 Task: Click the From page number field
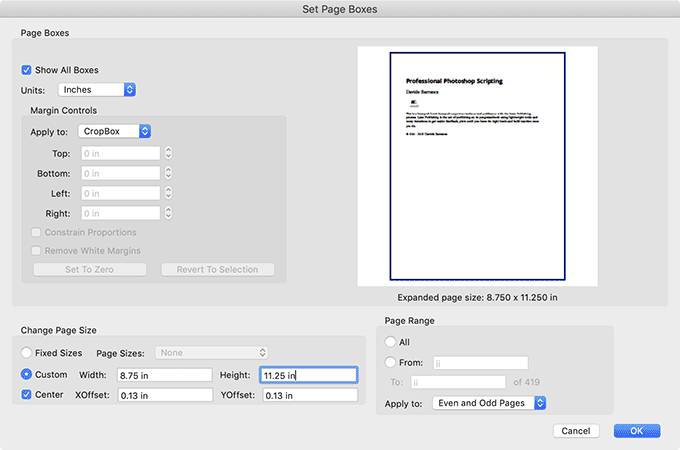[x=481, y=363]
